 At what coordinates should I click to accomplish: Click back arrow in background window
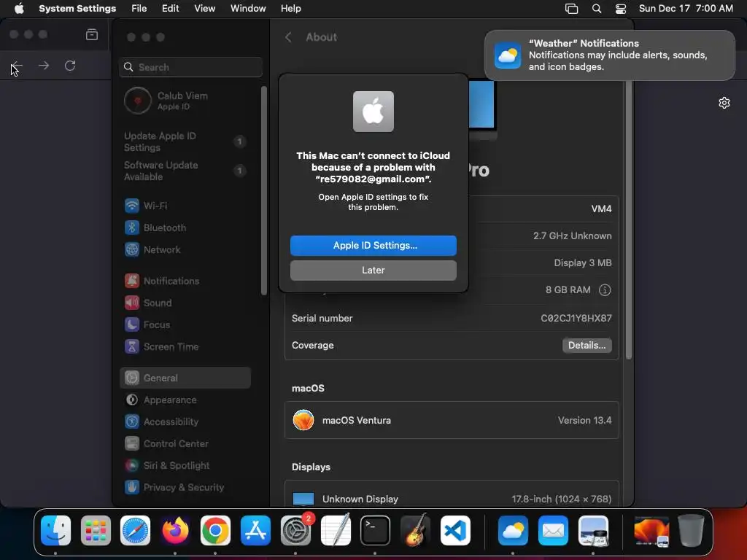(17, 66)
